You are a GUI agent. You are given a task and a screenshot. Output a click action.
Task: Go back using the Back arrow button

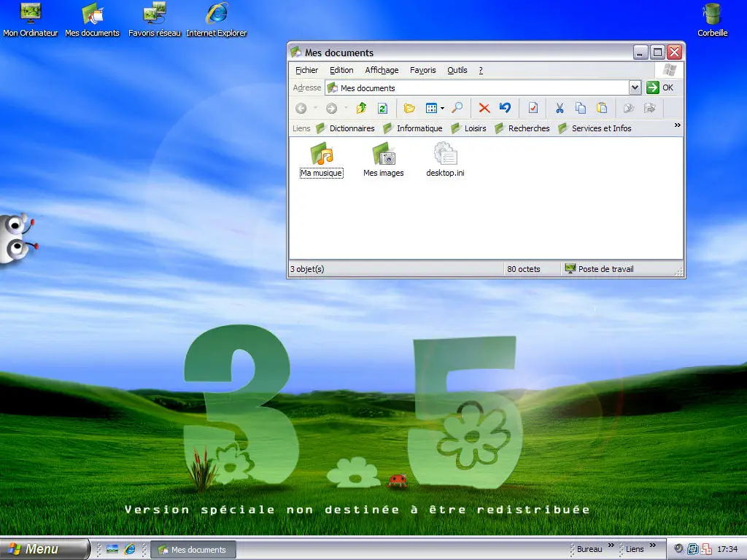tap(301, 109)
